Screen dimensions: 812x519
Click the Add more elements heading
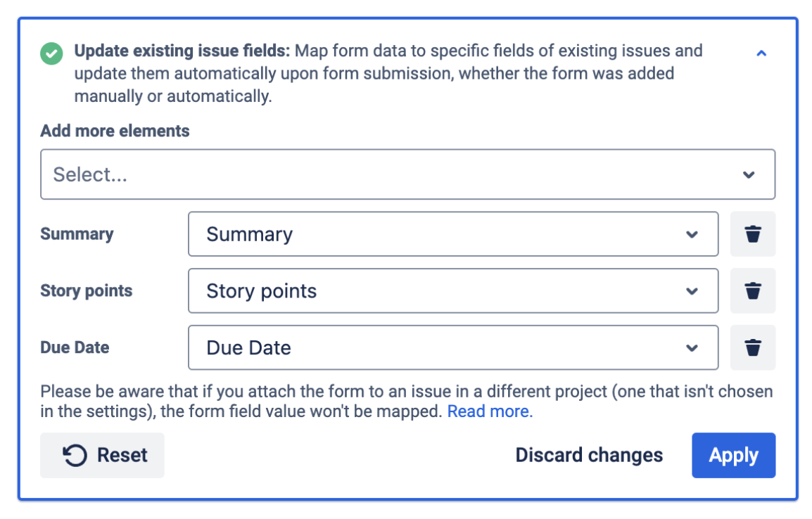[x=115, y=131]
